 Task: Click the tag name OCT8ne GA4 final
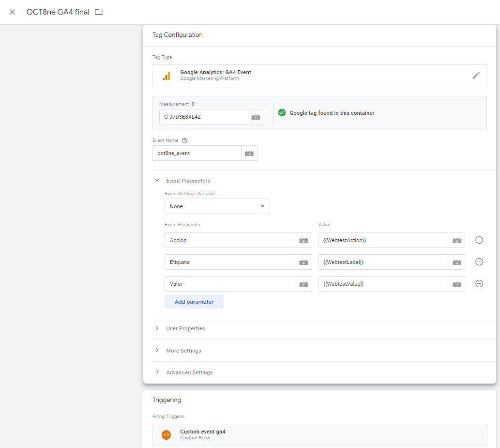tap(58, 12)
